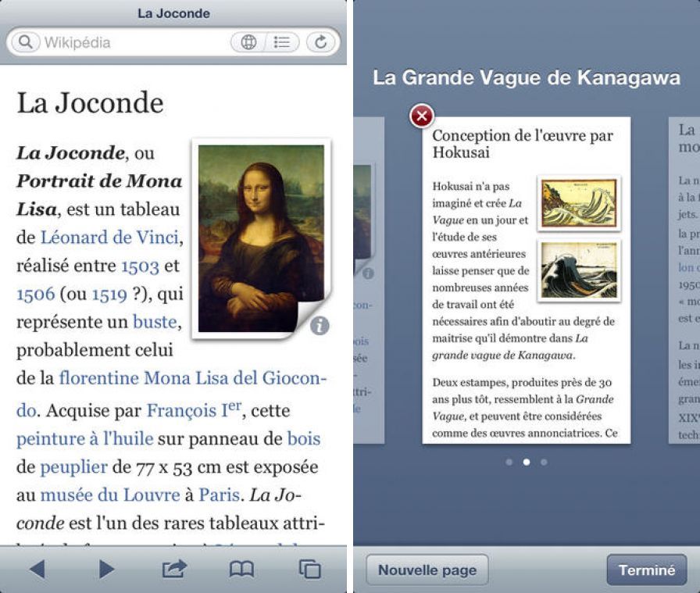Tap the Mona Lisa painting thumbnail
This screenshot has height=593, width=700.
click(260, 238)
